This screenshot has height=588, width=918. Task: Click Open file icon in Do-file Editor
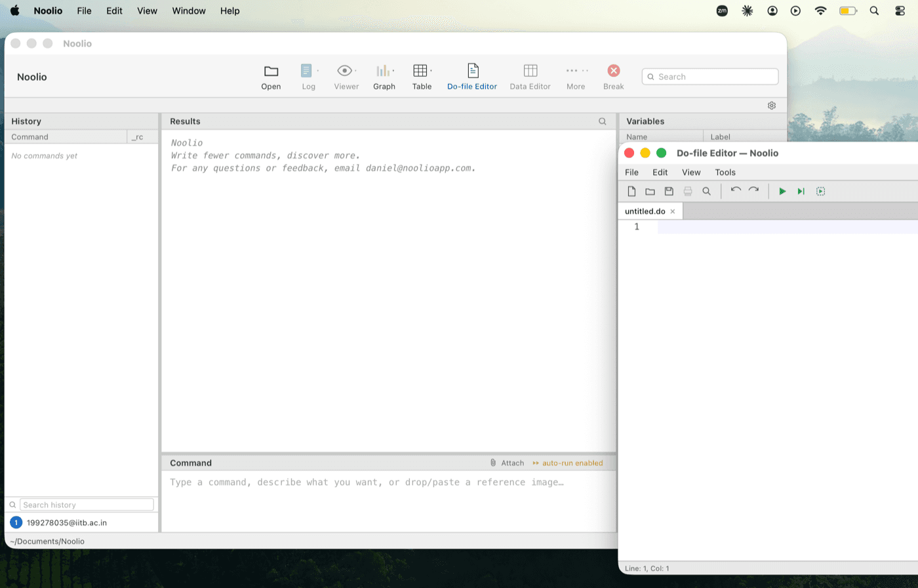tap(650, 191)
